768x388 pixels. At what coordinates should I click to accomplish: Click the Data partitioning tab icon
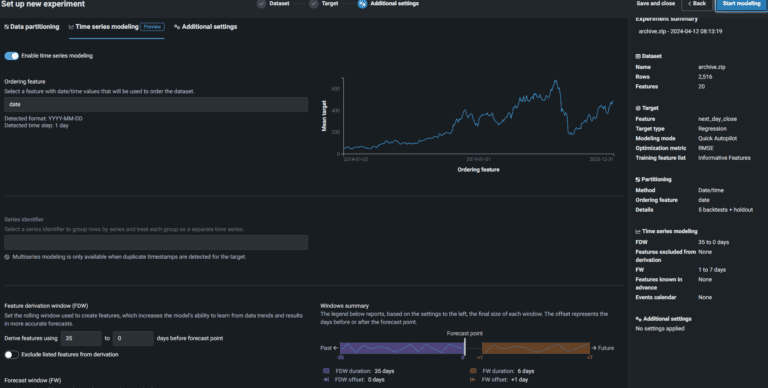tap(6, 27)
